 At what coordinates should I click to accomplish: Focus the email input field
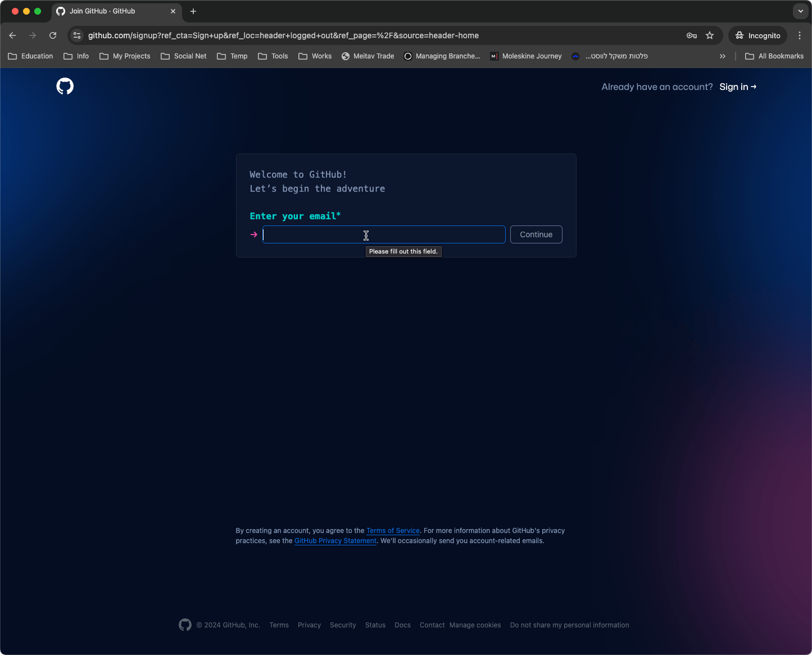pyautogui.click(x=384, y=234)
